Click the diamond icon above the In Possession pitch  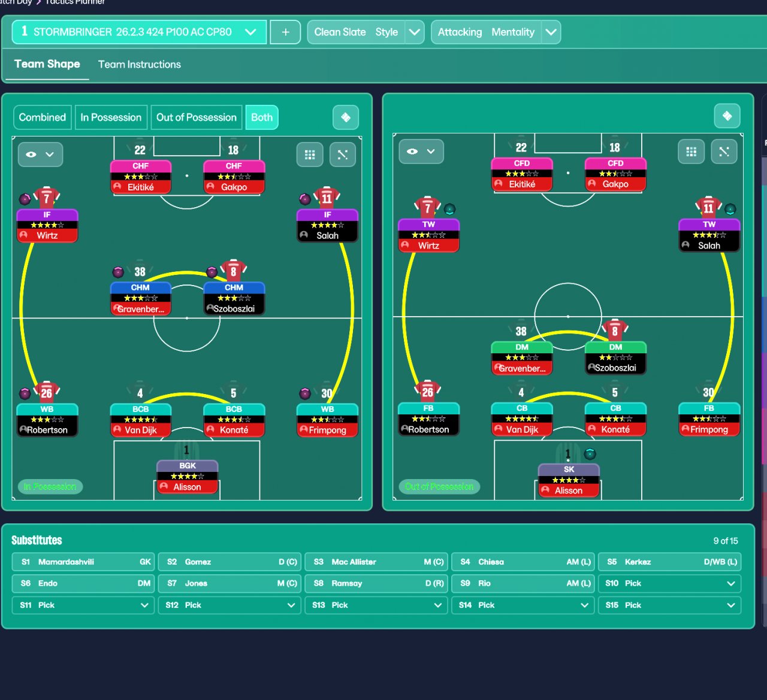tap(346, 117)
